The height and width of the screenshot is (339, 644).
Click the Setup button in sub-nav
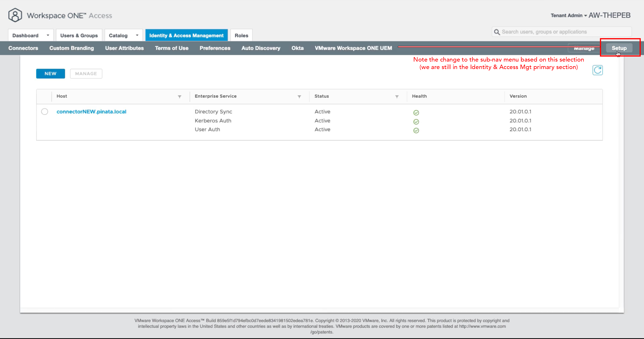pyautogui.click(x=619, y=48)
